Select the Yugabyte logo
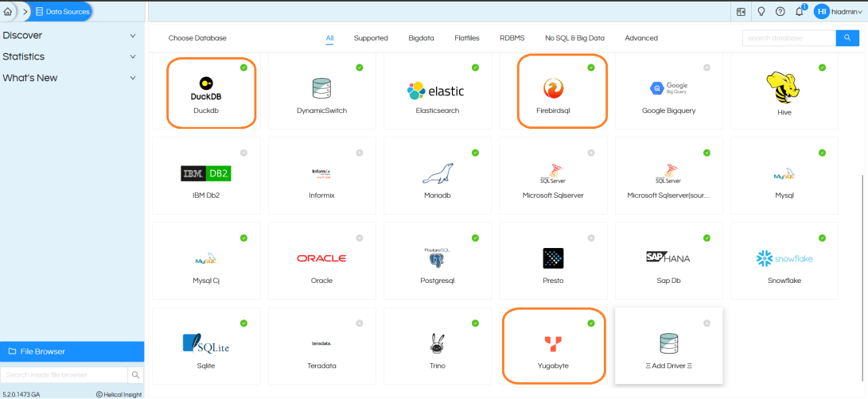This screenshot has width=868, height=399. pos(553,343)
